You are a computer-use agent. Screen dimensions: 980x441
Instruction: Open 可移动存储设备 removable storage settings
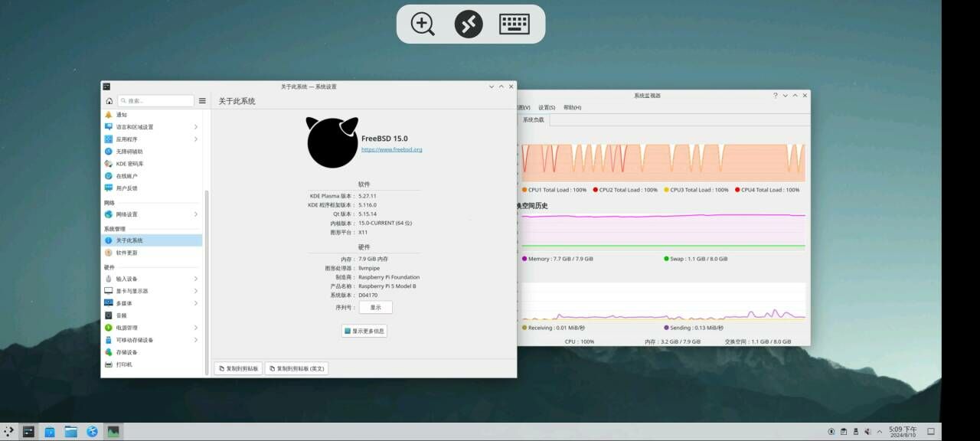(x=153, y=340)
